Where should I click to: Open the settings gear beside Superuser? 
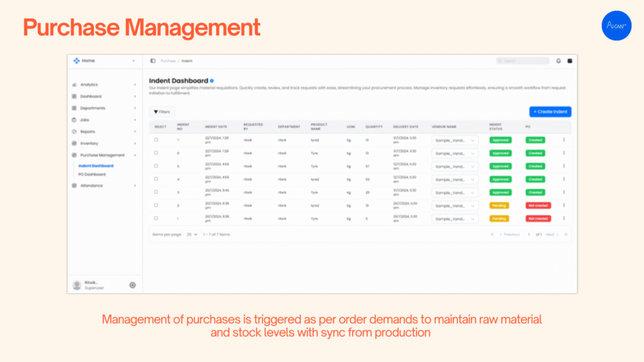pyautogui.click(x=132, y=285)
